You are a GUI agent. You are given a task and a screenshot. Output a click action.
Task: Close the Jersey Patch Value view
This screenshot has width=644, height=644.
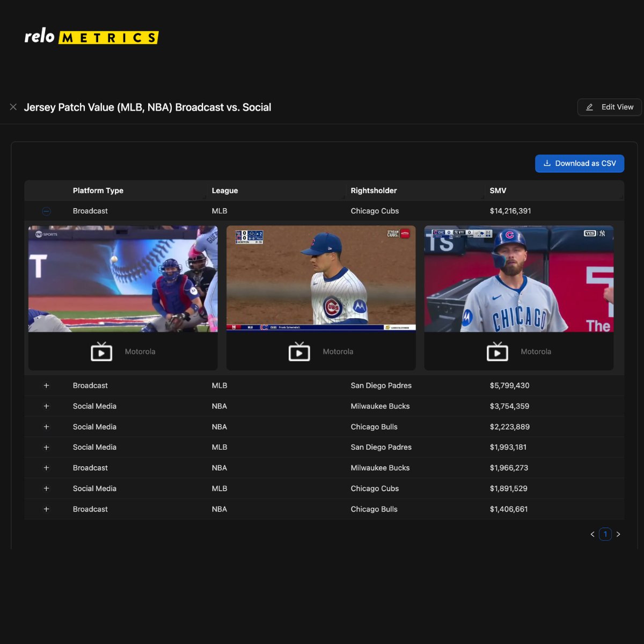coord(13,107)
